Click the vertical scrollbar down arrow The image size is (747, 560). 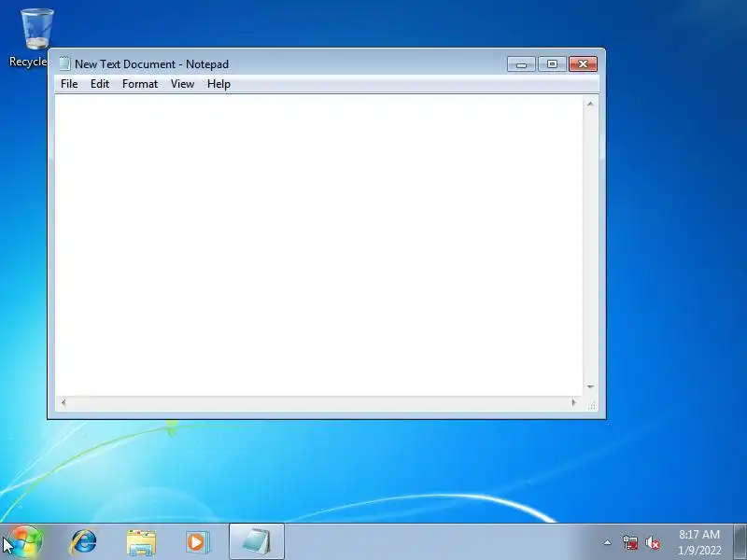coord(590,386)
